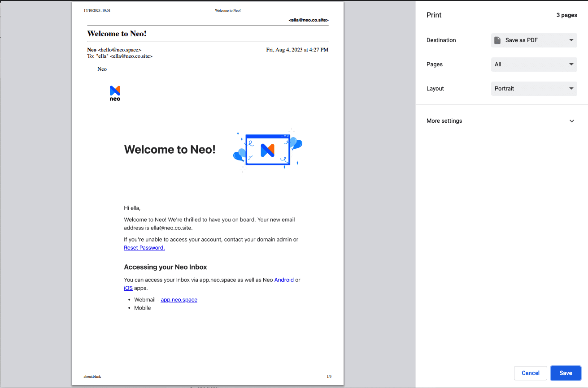Expand the More settings section

coord(501,121)
